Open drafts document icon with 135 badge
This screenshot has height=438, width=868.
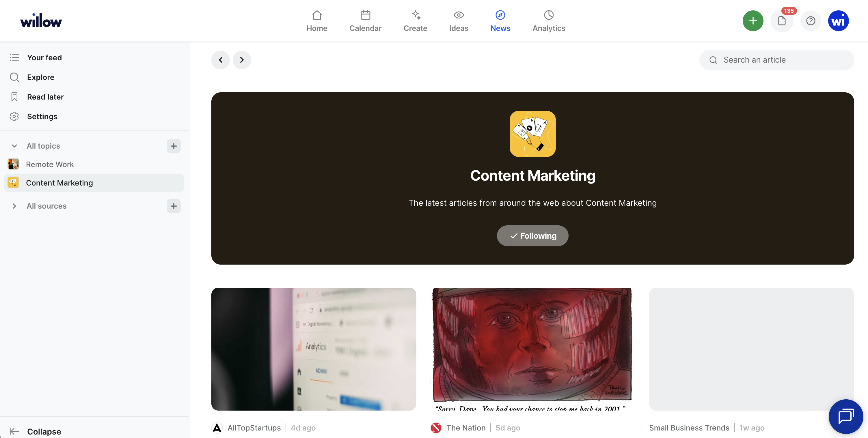point(782,21)
